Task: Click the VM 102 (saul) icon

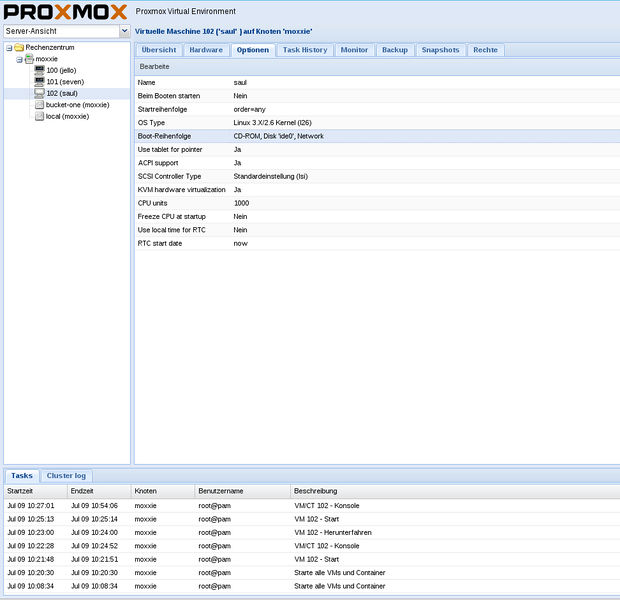Action: [39, 93]
